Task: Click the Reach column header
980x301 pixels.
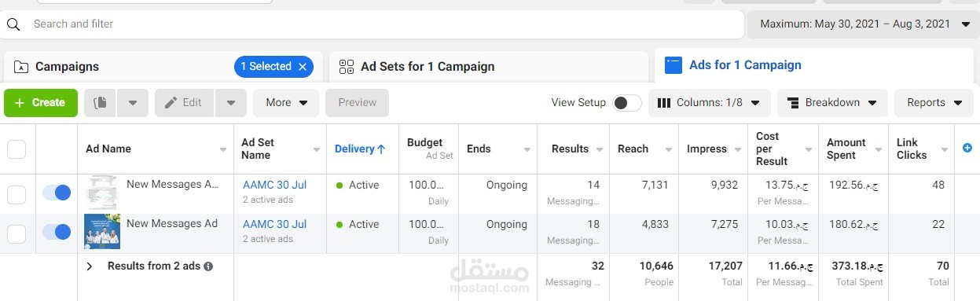Action: (x=633, y=149)
